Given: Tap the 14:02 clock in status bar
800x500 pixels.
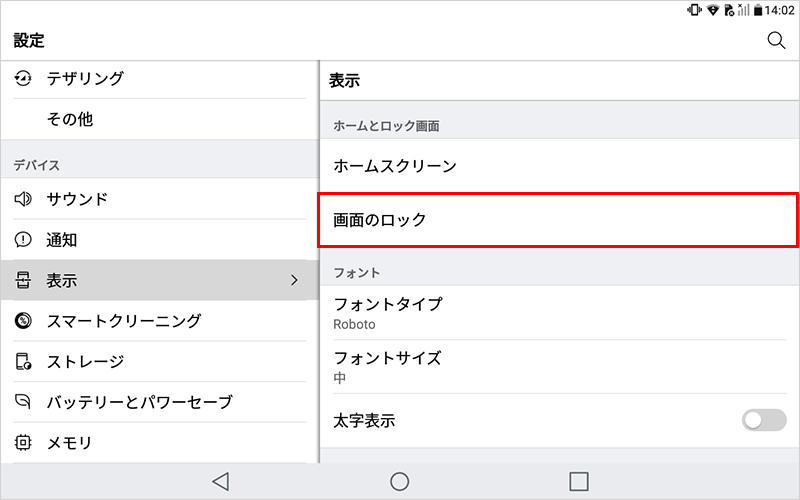Looking at the screenshot, I should click(779, 10).
